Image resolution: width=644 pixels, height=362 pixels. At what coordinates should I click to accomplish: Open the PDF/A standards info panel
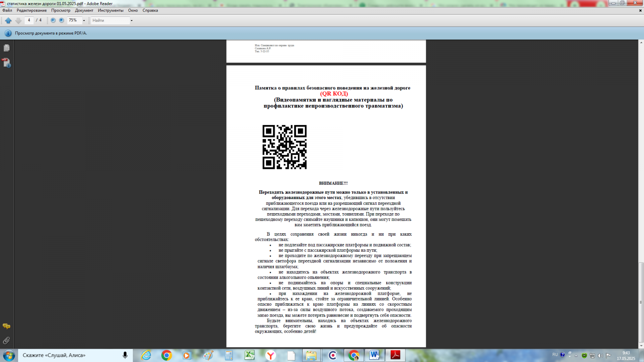click(6, 63)
